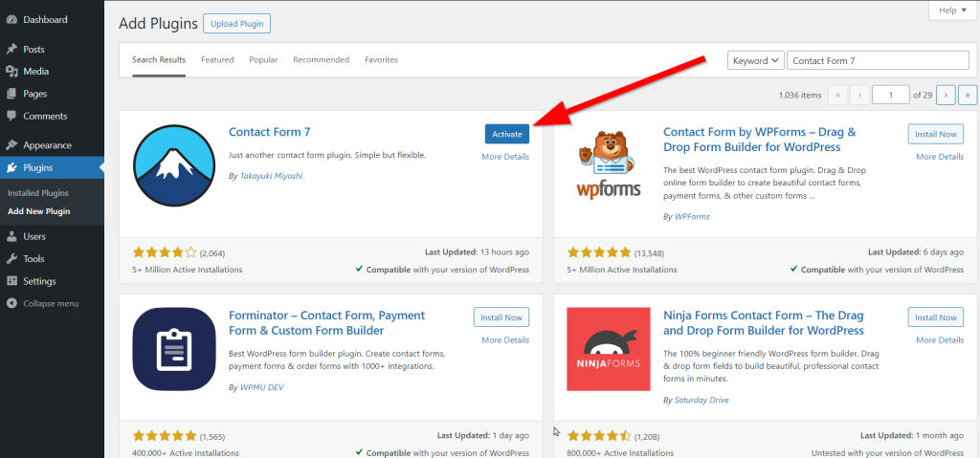
Task: Install the Forminator plugin
Action: (501, 317)
